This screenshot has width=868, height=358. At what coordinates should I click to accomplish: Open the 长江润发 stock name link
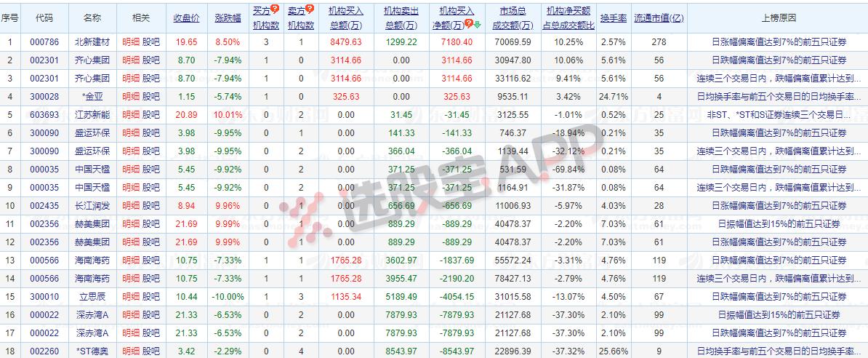[x=92, y=206]
